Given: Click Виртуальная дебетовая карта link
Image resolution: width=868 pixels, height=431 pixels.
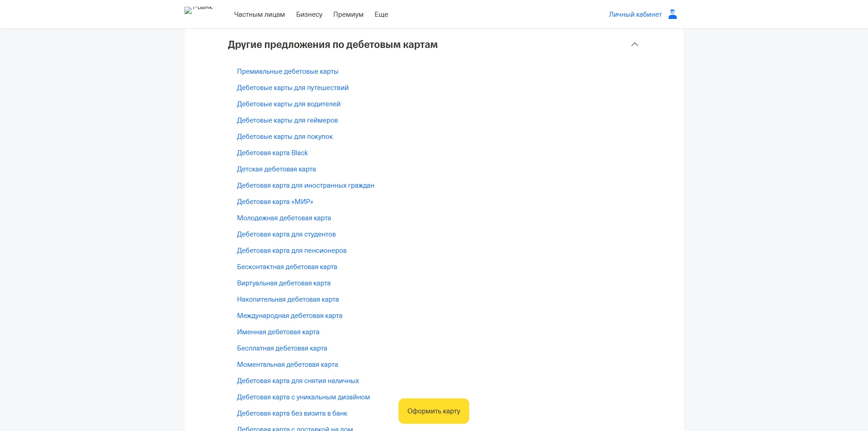Looking at the screenshot, I should 283,283.
